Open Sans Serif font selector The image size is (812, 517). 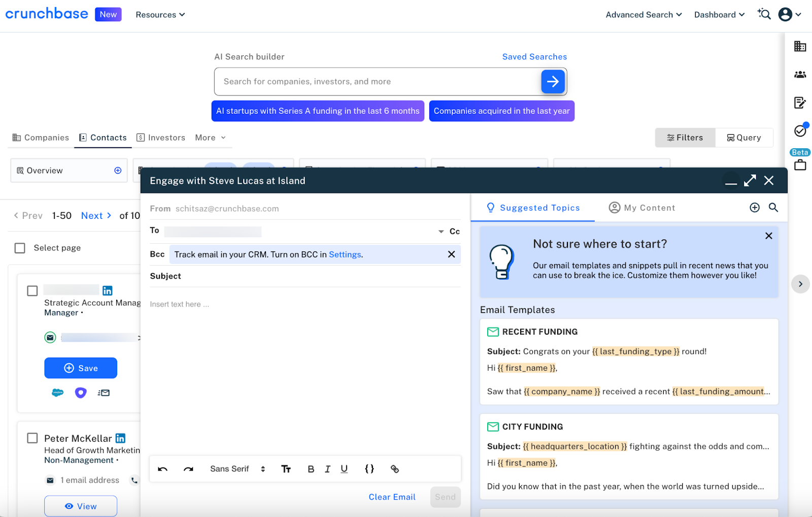tap(238, 469)
